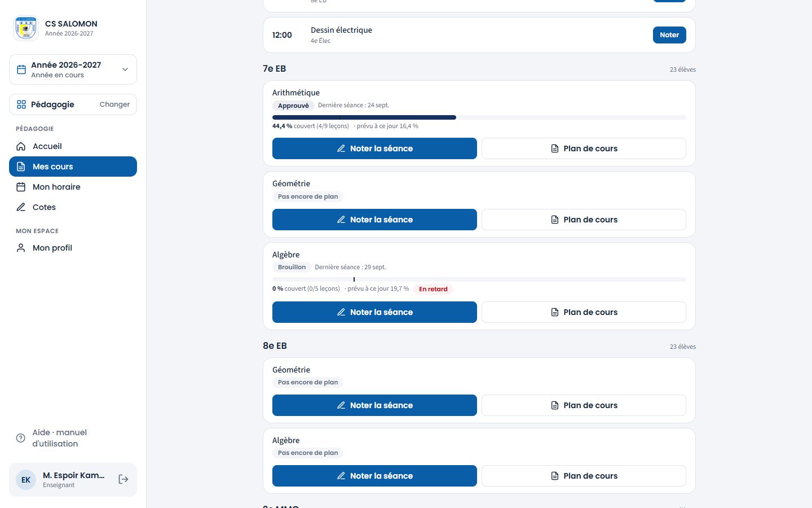Open Plan de cours for 7e EB Géométrie

tap(584, 220)
